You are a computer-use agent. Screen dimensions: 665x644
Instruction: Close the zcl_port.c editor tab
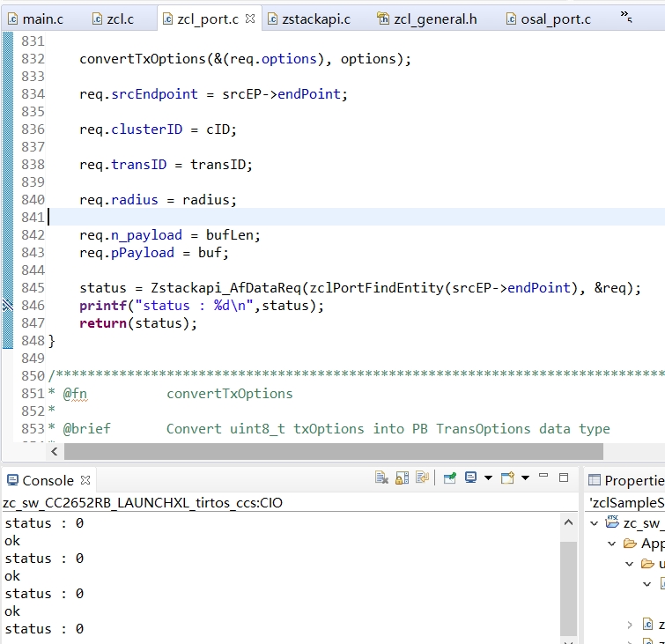click(x=250, y=19)
